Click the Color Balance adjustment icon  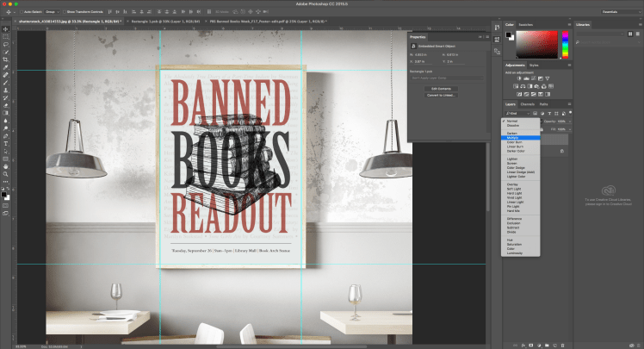coord(523,86)
